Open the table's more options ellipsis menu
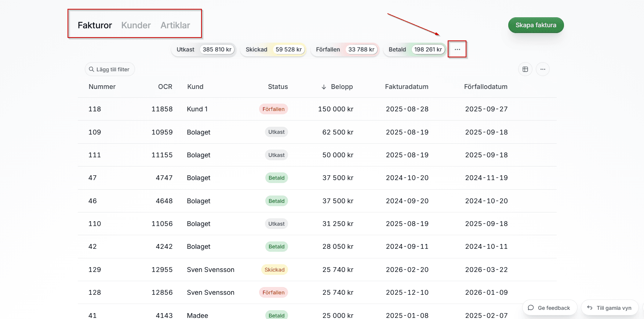Viewport: 644px width, 319px height. pos(542,69)
